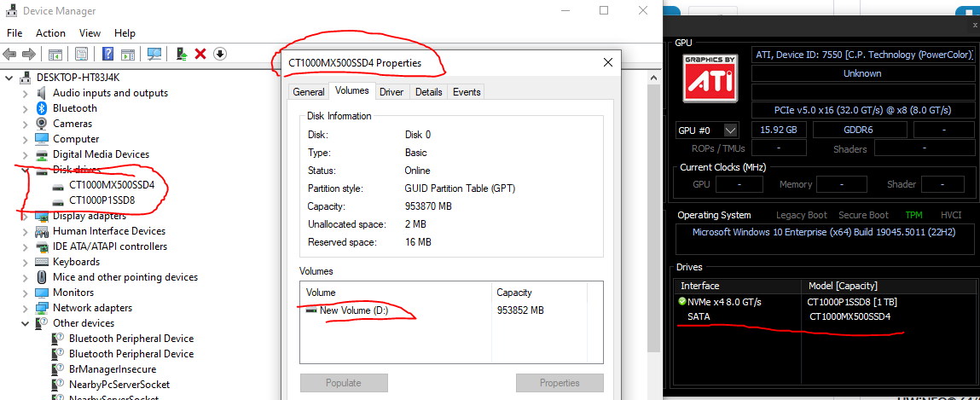Open the View menu

[90, 33]
